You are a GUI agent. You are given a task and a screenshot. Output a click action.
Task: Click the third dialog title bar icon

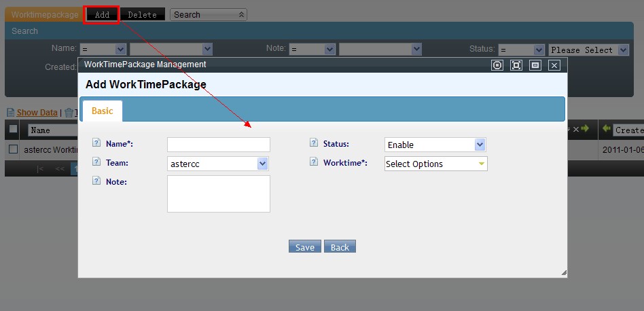click(x=535, y=65)
